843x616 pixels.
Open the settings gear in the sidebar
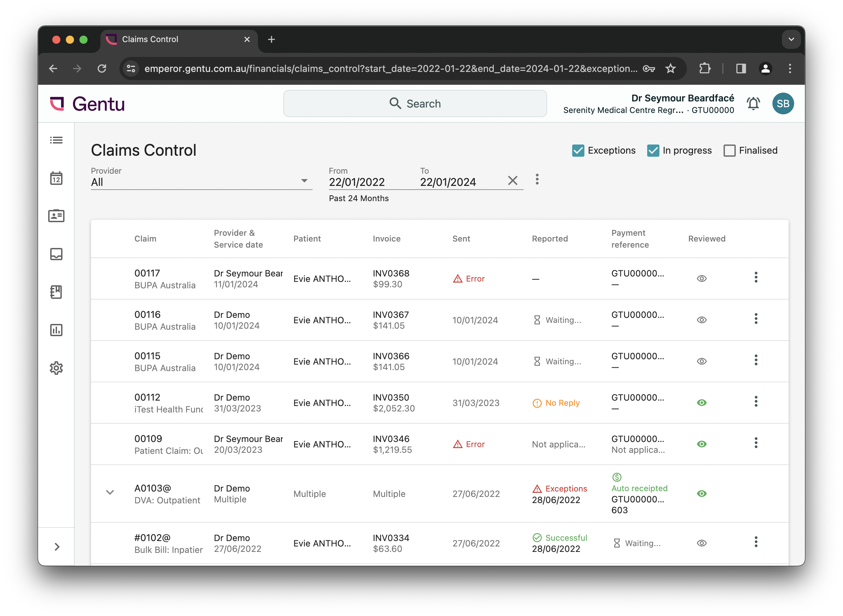tap(56, 368)
